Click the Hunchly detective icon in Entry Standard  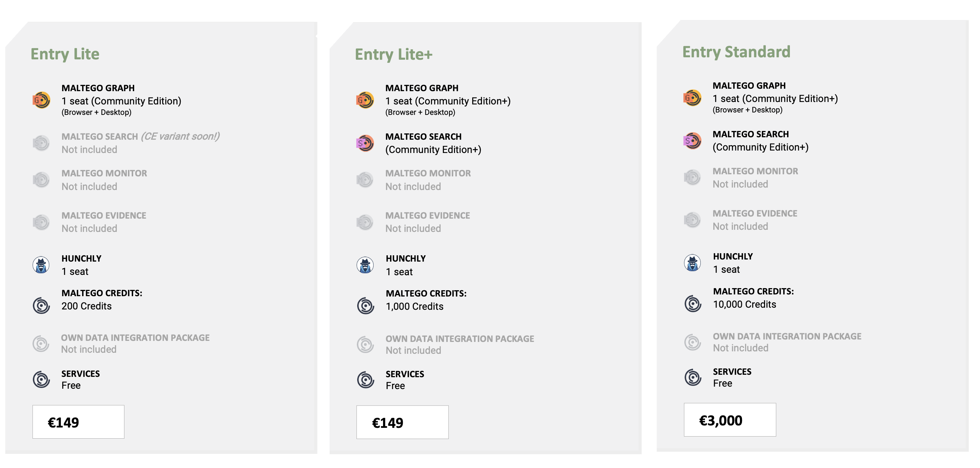pyautogui.click(x=692, y=263)
